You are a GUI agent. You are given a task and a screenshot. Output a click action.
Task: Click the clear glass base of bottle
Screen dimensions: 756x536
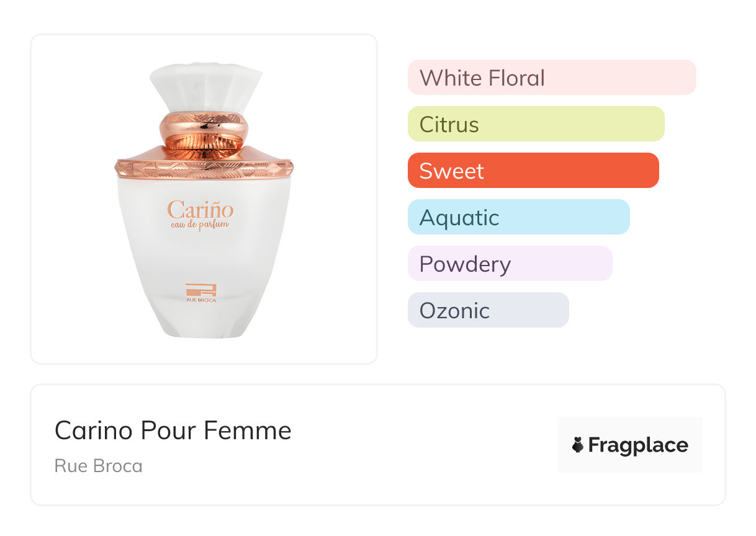click(x=204, y=323)
